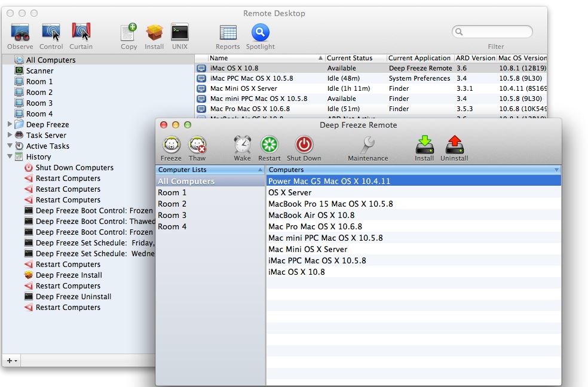This screenshot has height=387, width=588.
Task: Click the Freeze polar bear icon
Action: tap(171, 145)
